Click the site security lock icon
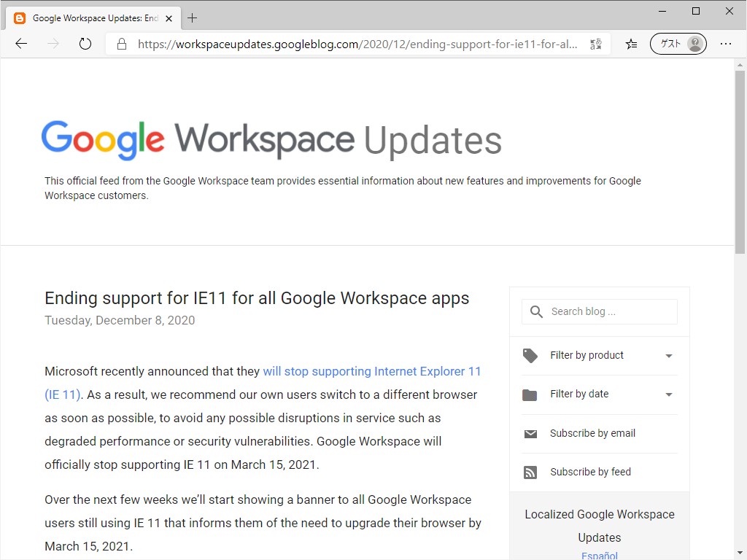This screenshot has height=560, width=747. [x=120, y=44]
